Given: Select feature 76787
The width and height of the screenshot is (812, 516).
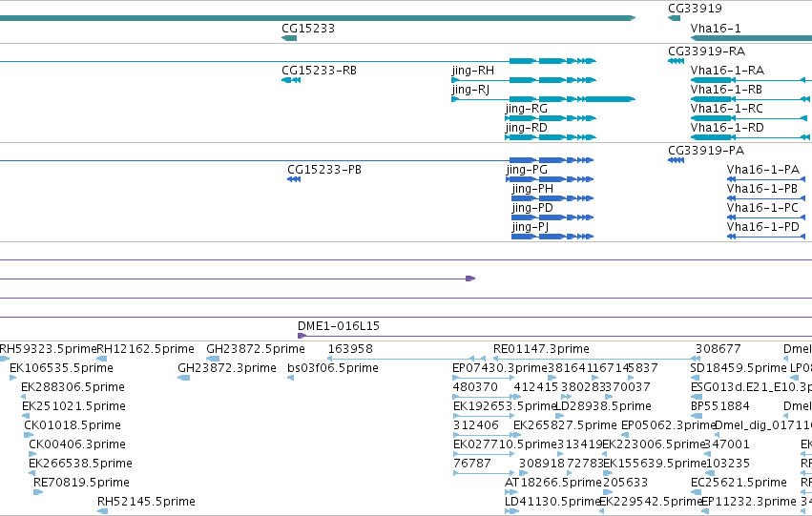Looking at the screenshot, I should click(471, 464).
